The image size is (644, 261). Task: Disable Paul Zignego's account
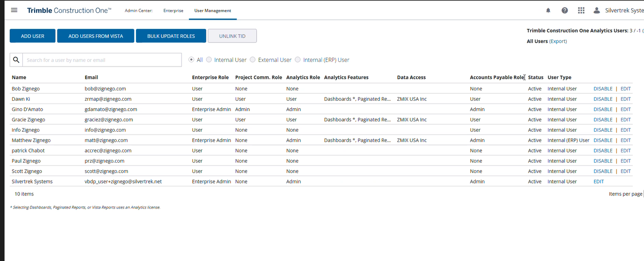click(x=603, y=161)
